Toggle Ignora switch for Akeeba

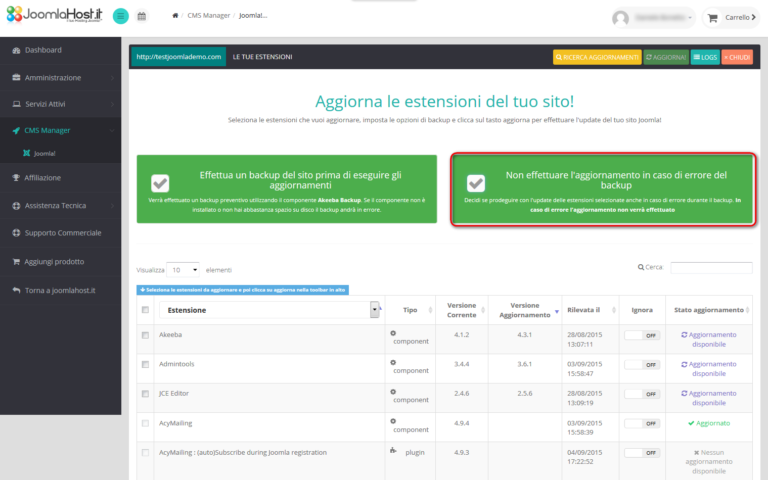click(x=642, y=335)
